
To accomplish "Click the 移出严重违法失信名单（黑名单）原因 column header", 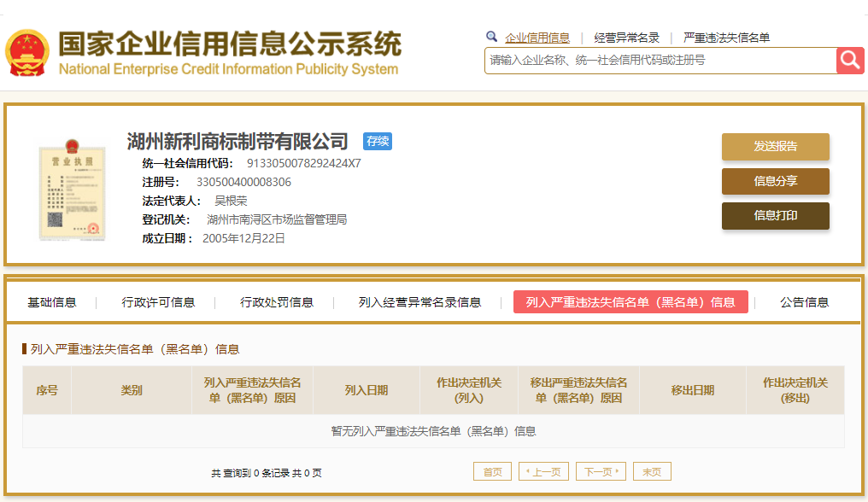I will click(578, 390).
